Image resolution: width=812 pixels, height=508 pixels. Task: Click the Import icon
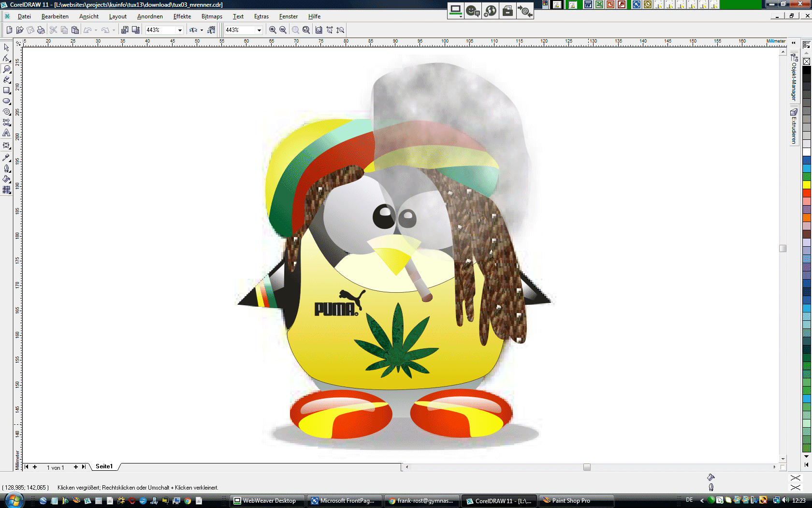[x=125, y=30]
